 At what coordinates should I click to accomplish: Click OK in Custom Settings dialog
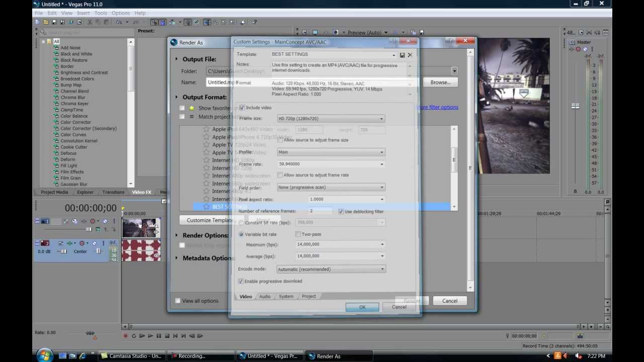[362, 307]
